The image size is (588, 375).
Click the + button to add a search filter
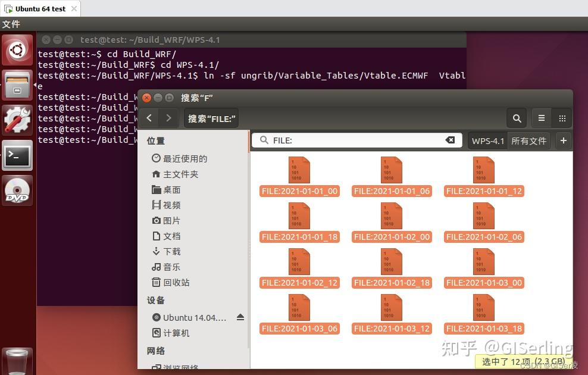[x=563, y=140]
